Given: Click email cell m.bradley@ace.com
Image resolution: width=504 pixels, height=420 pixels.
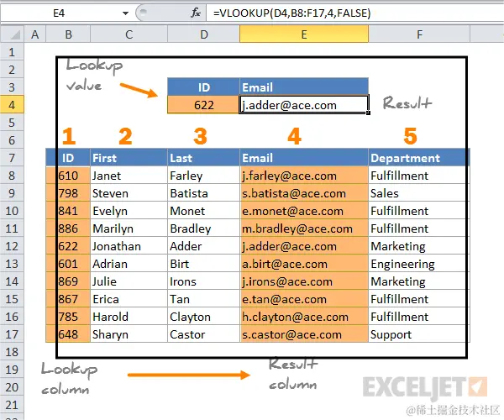Looking at the screenshot, I should tap(304, 228).
